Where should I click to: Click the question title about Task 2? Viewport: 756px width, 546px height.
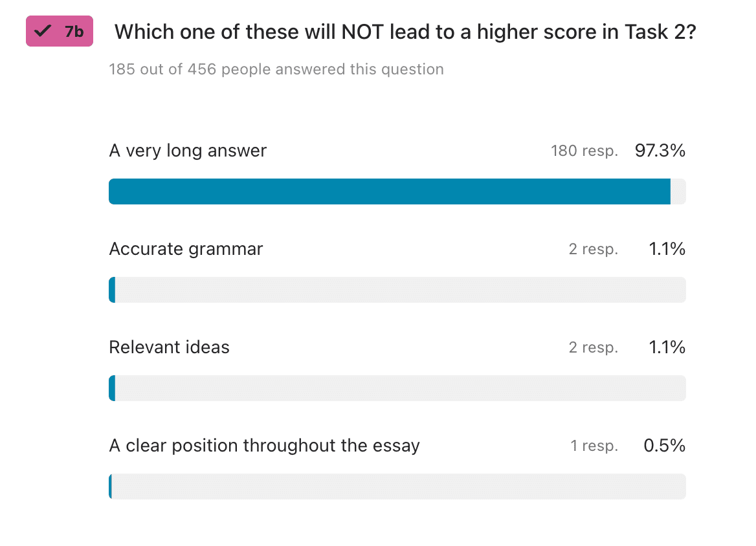(405, 32)
